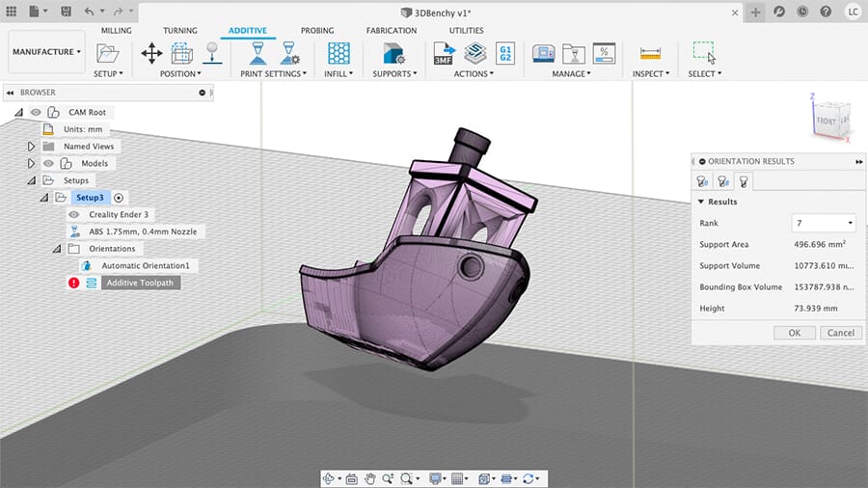Open the LC user profile
Viewport: 868px width, 488px height.
pyautogui.click(x=853, y=12)
